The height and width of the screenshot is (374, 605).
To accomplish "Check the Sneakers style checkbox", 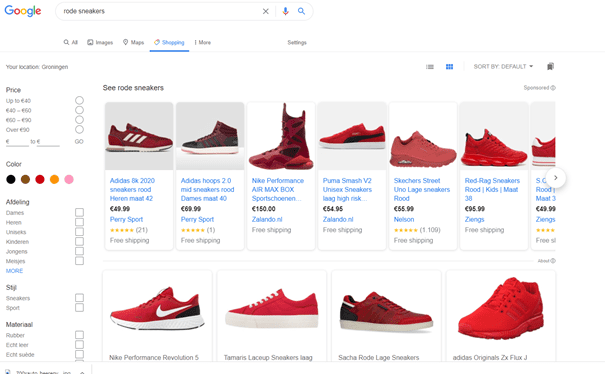I will pyautogui.click(x=79, y=298).
